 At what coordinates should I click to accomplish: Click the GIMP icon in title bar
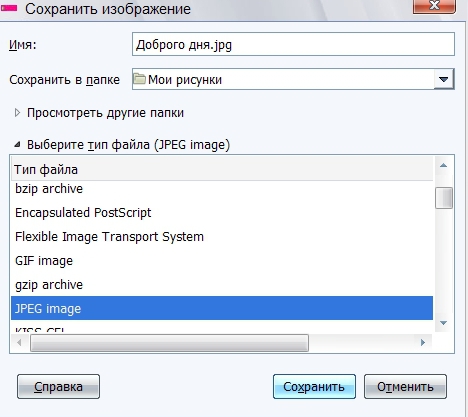9,8
